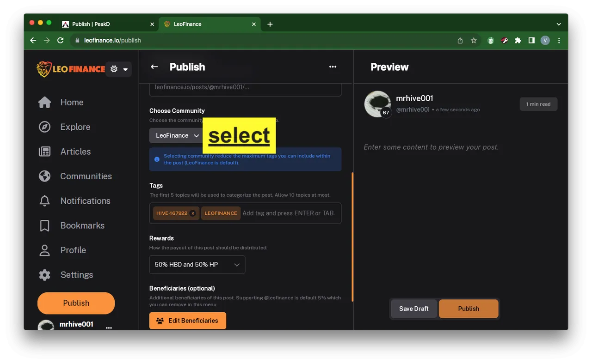The image size is (592, 364).
Task: Click the share page icon in address bar
Action: [x=460, y=40]
